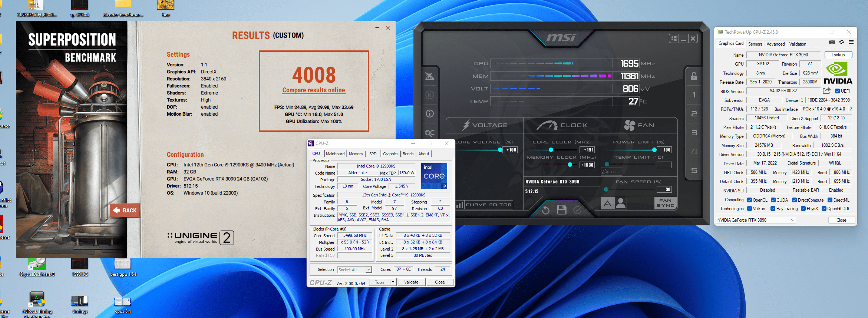
Task: Select the timings desktop icon
Action: [x=80, y=305]
